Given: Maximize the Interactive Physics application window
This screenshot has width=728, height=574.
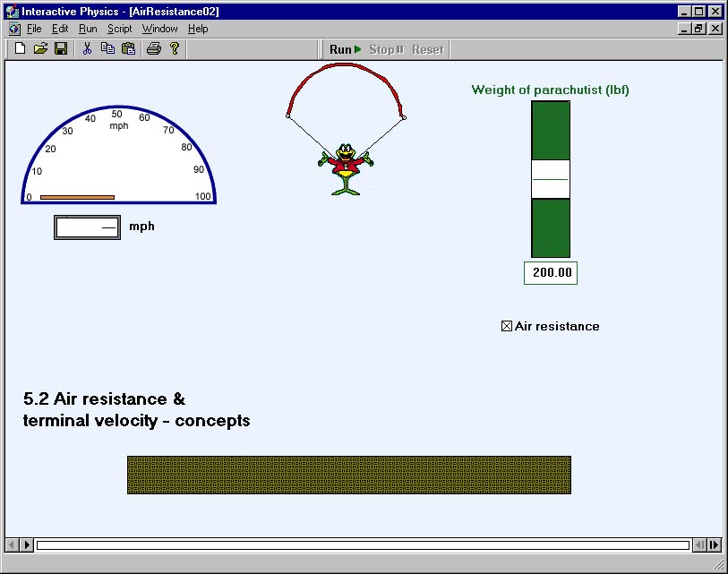Looking at the screenshot, I should point(698,11).
